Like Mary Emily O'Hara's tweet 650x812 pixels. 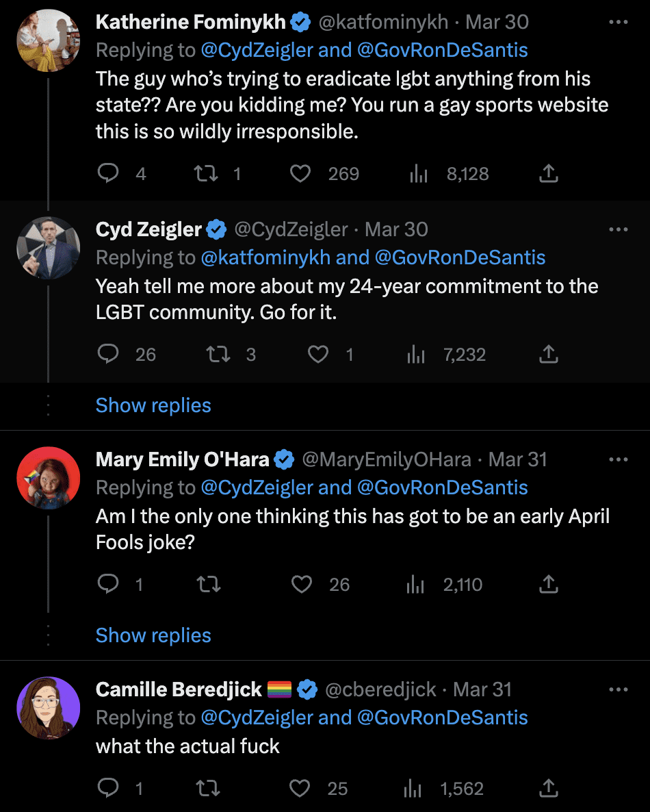(302, 584)
